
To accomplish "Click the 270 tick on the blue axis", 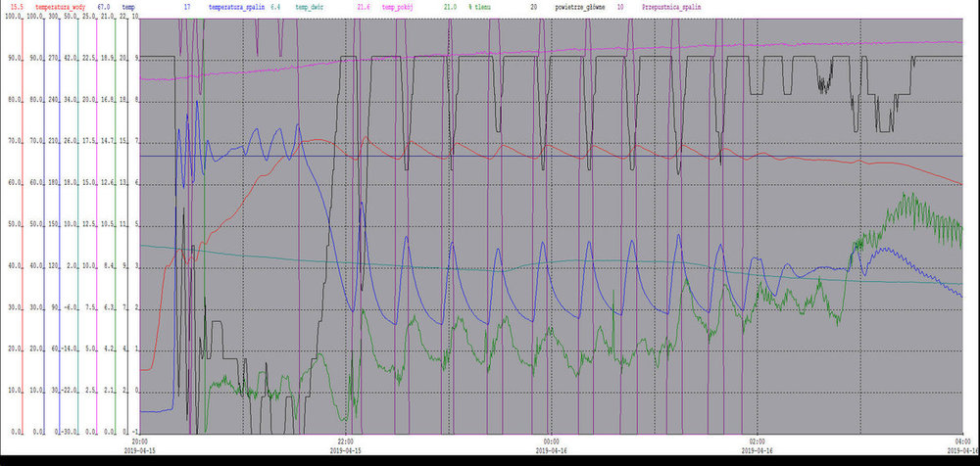I will pos(54,59).
